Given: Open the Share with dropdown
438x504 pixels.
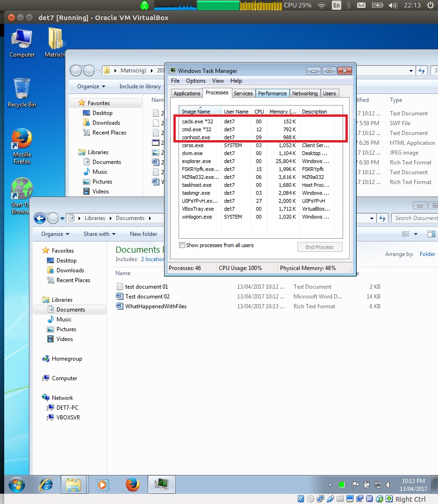Looking at the screenshot, I should click(99, 234).
